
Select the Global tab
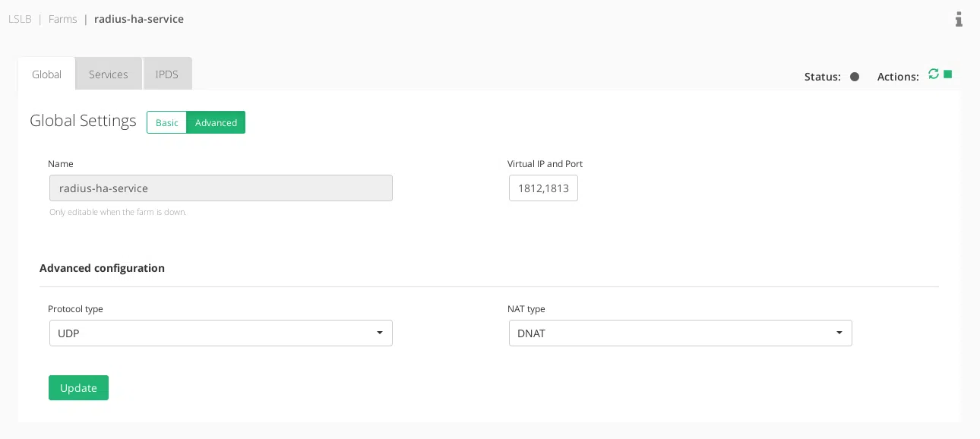46,74
